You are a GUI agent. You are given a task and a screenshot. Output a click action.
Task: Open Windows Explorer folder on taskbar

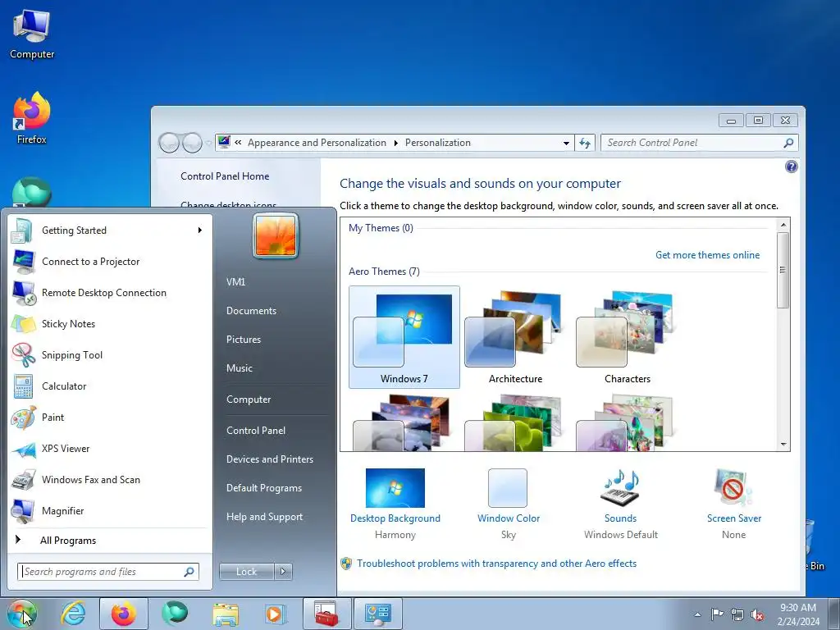pos(226,614)
